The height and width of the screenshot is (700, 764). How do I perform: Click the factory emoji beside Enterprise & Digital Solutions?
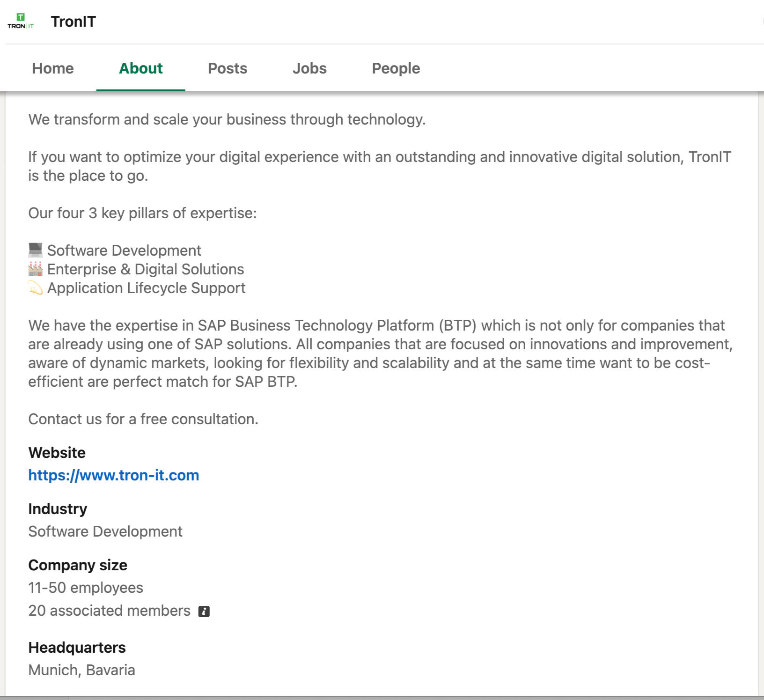(36, 269)
